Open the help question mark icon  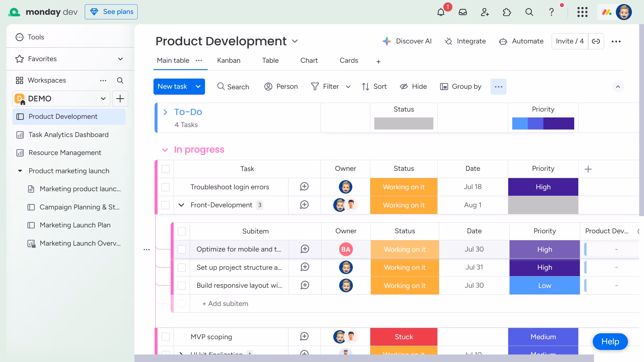[551, 12]
